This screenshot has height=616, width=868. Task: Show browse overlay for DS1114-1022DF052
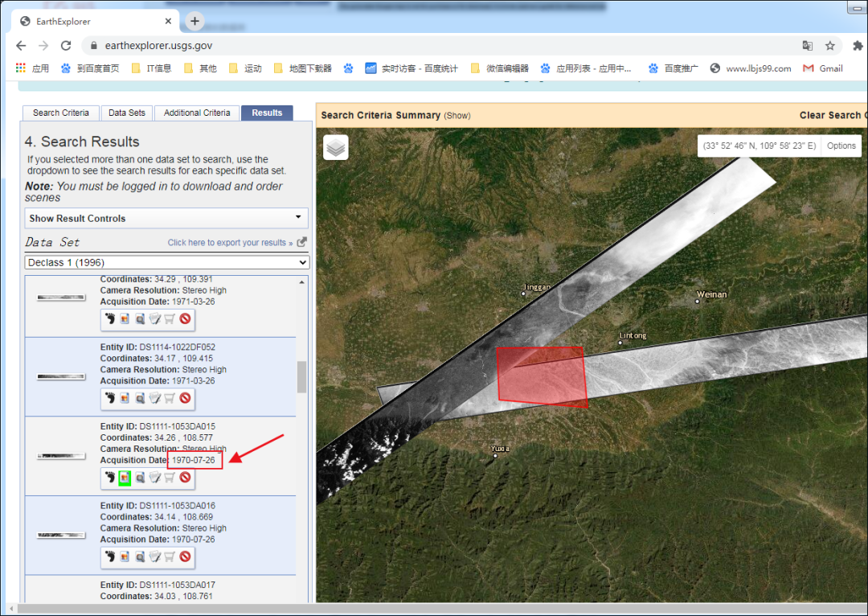pyautogui.click(x=125, y=398)
